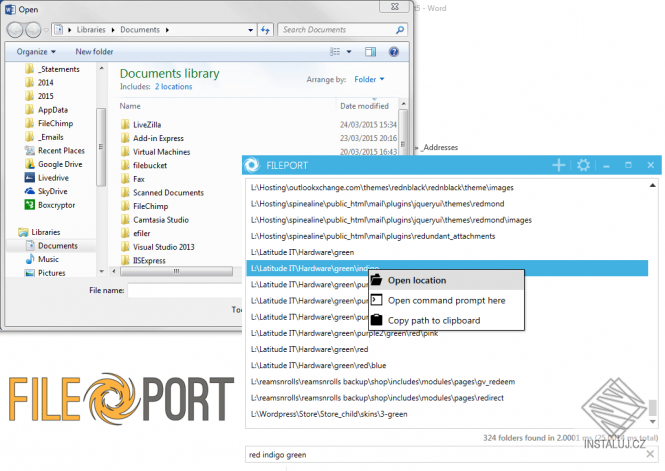Click Documents in the address breadcrumb
The width and height of the screenshot is (665, 471).
[140, 30]
